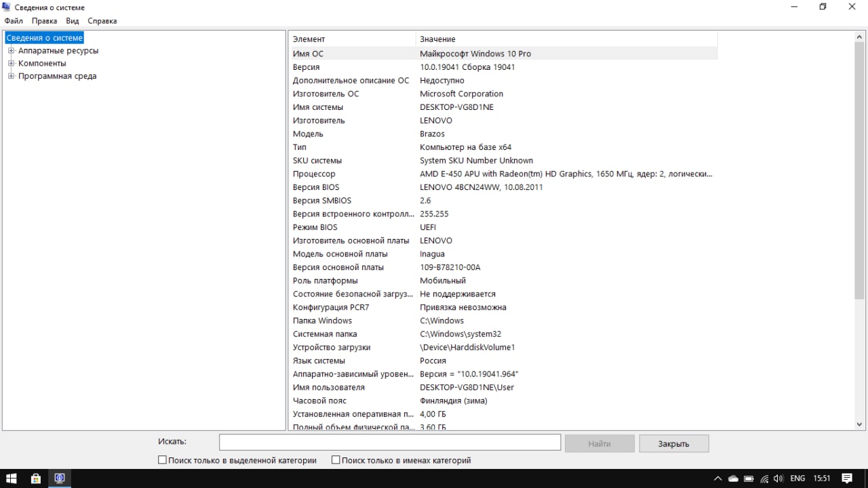Viewport: 868px width, 488px height.
Task: Select the Язык системы row
Action: [x=503, y=360]
